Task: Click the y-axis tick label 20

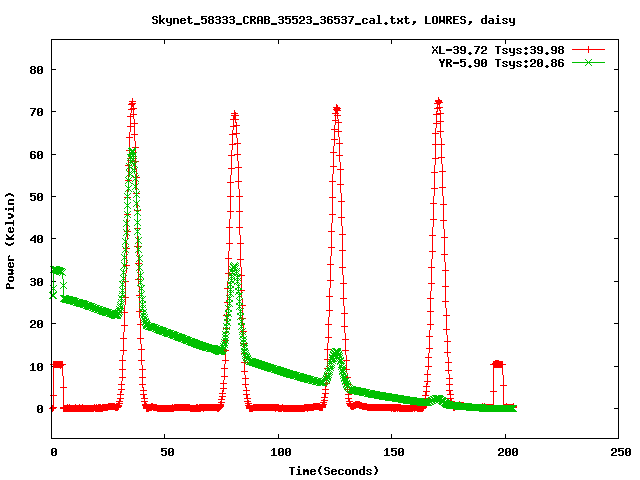Action: click(36, 324)
